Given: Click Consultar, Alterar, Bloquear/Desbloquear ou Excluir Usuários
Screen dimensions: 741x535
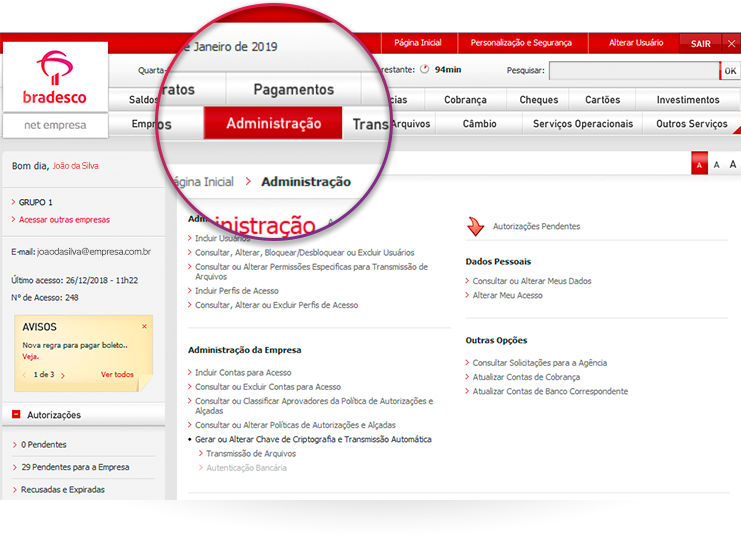Looking at the screenshot, I should (x=304, y=253).
